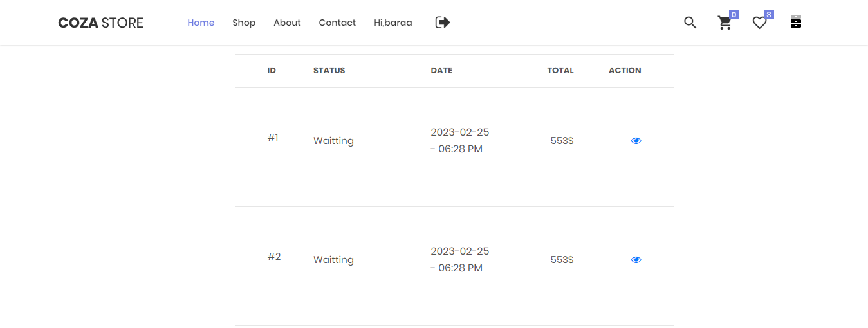Click the STATUS column header
Image resolution: width=868 pixels, height=328 pixels.
point(329,71)
